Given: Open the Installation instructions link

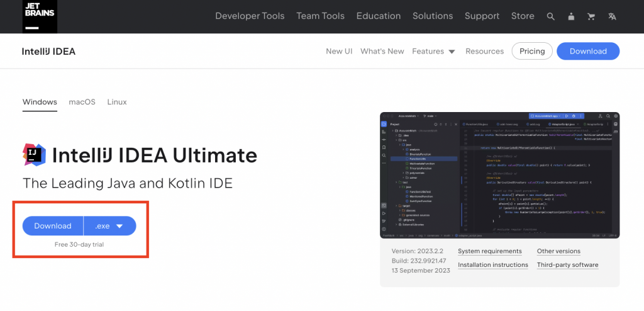Looking at the screenshot, I should [x=493, y=265].
